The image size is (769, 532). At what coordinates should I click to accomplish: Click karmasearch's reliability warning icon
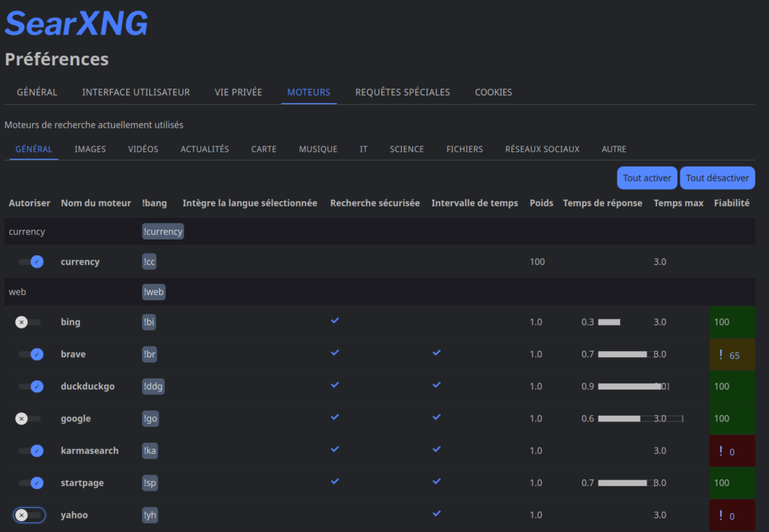[721, 451]
